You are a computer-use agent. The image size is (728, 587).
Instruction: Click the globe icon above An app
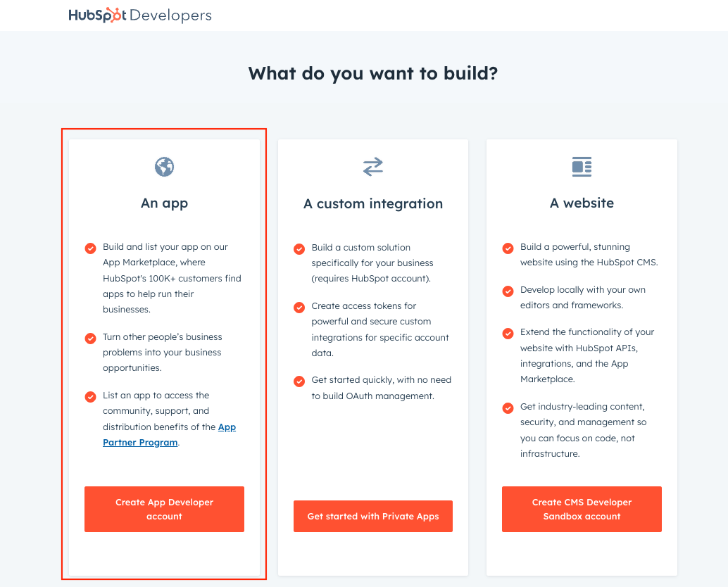point(164,167)
